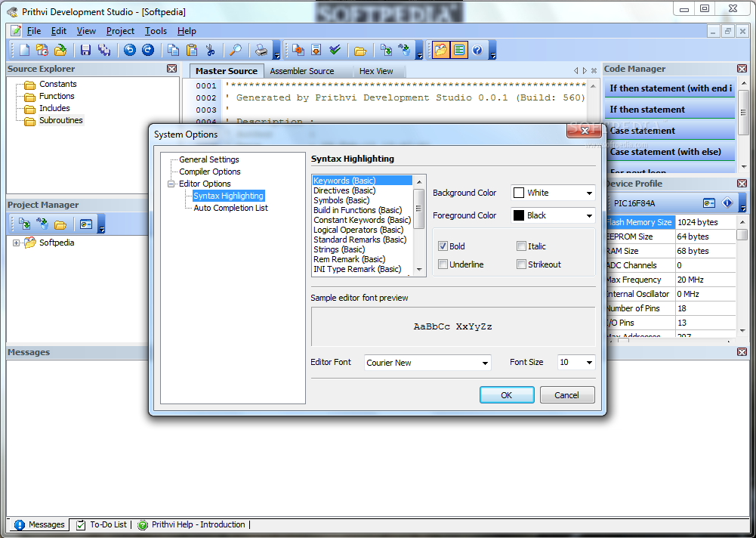Open find with the magnifying glass icon

pos(236,50)
